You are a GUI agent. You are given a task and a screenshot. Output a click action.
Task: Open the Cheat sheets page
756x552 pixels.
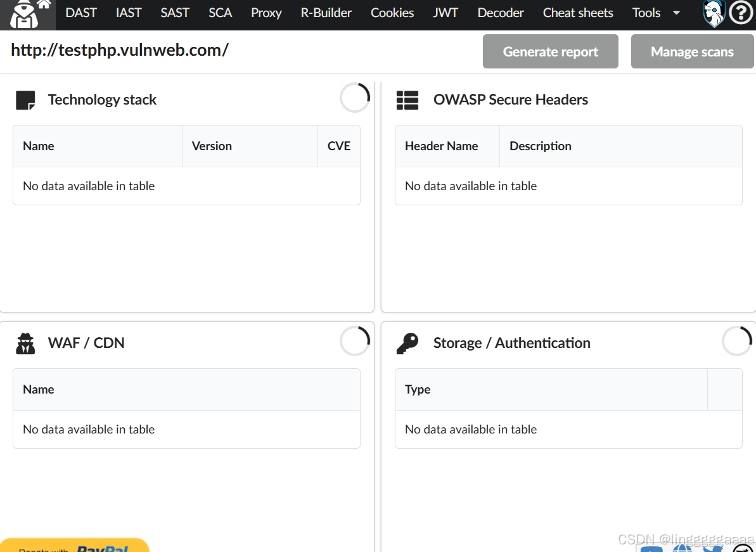(578, 13)
